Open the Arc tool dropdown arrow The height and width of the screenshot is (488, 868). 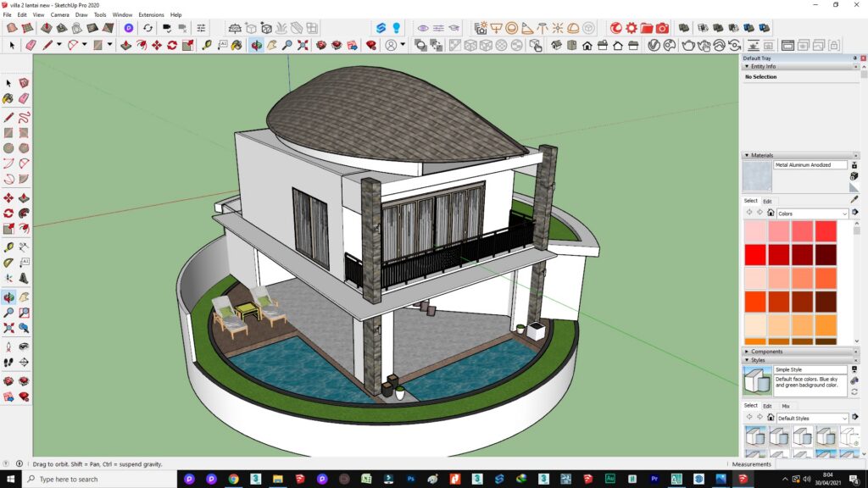[x=84, y=45]
